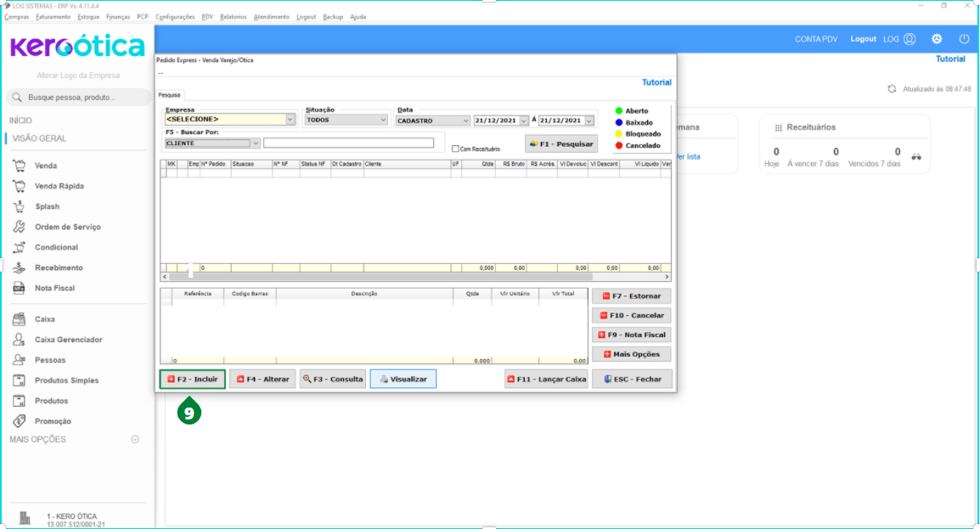
Task: Open the Configurações menu
Action: [x=175, y=17]
